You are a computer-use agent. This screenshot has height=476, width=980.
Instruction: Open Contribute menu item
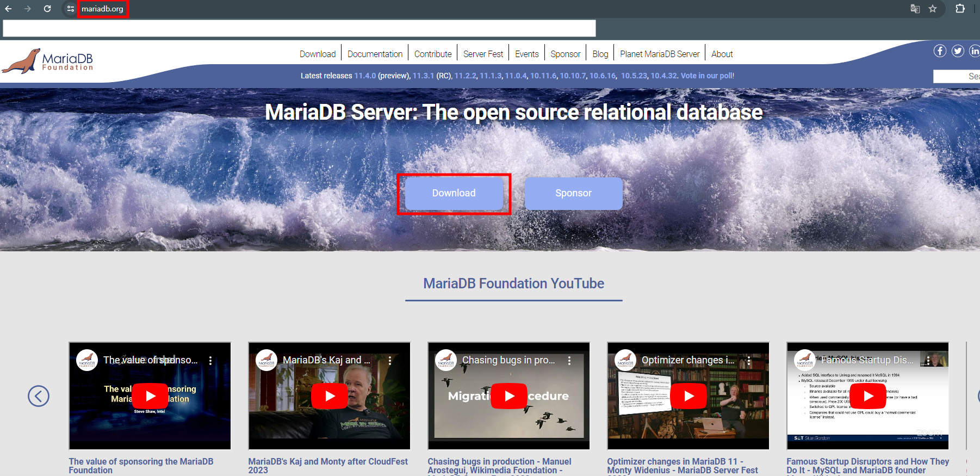pos(433,54)
